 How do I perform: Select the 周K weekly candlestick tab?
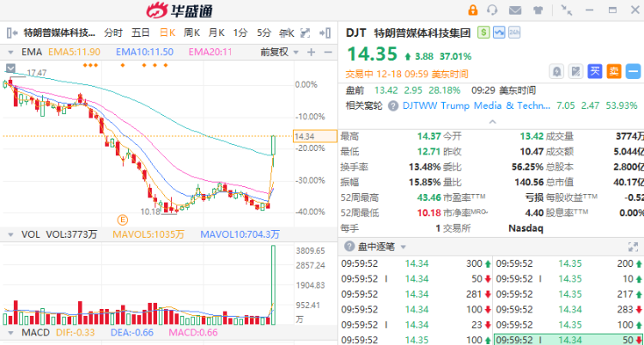tap(191, 33)
